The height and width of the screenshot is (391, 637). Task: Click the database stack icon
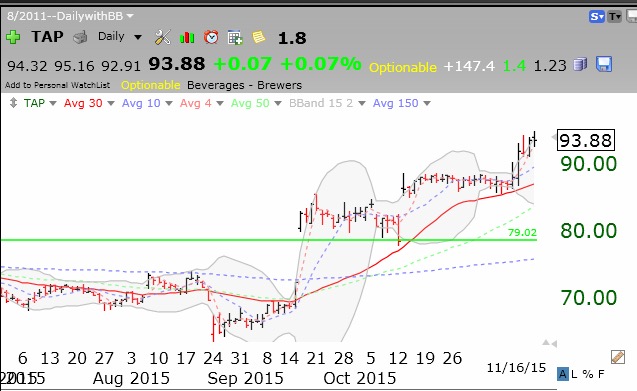[x=581, y=64]
